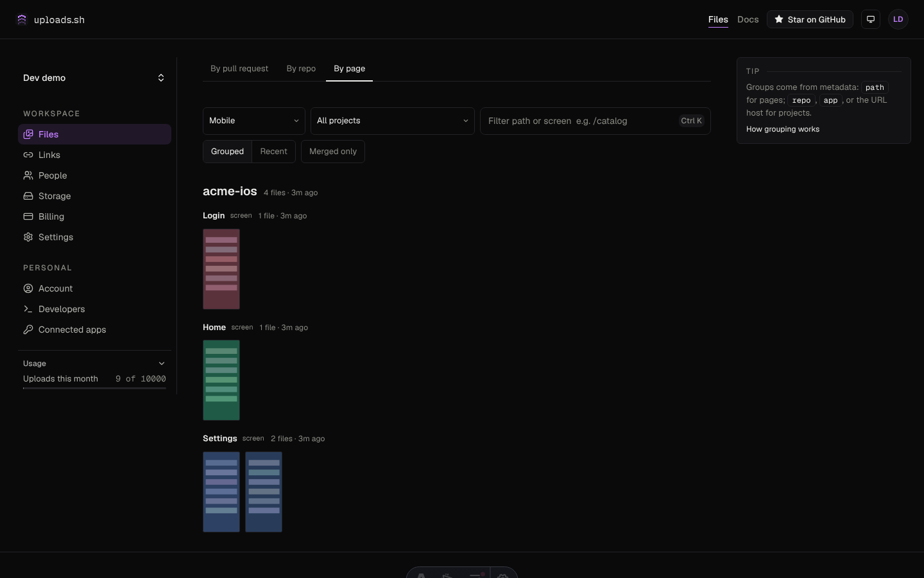Switch view mode to Recent
924x578 pixels.
[273, 152]
